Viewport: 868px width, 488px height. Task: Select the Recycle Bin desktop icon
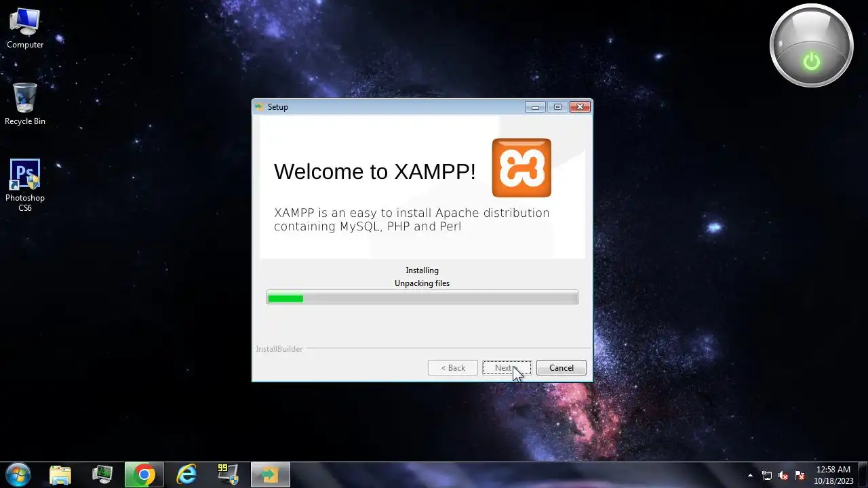(x=25, y=104)
